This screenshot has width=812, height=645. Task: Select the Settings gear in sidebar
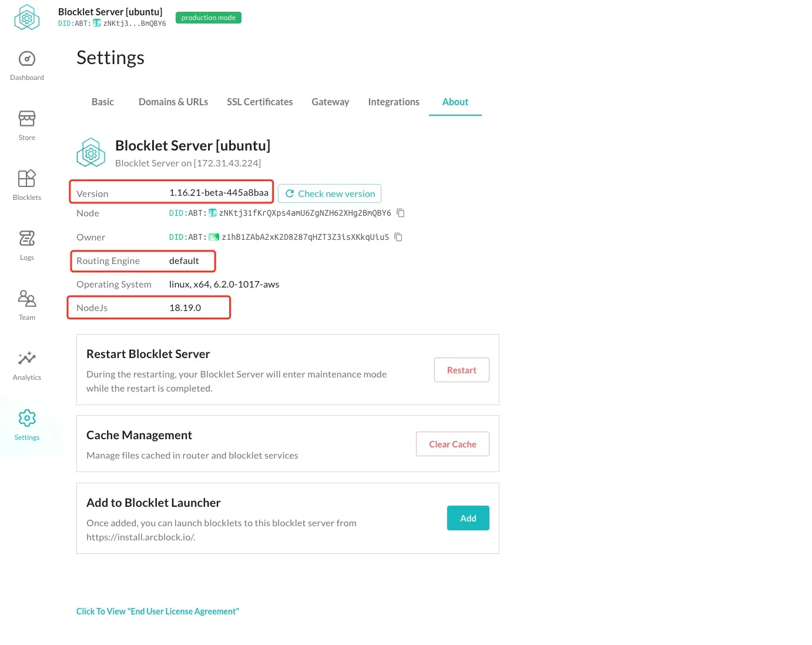click(27, 418)
